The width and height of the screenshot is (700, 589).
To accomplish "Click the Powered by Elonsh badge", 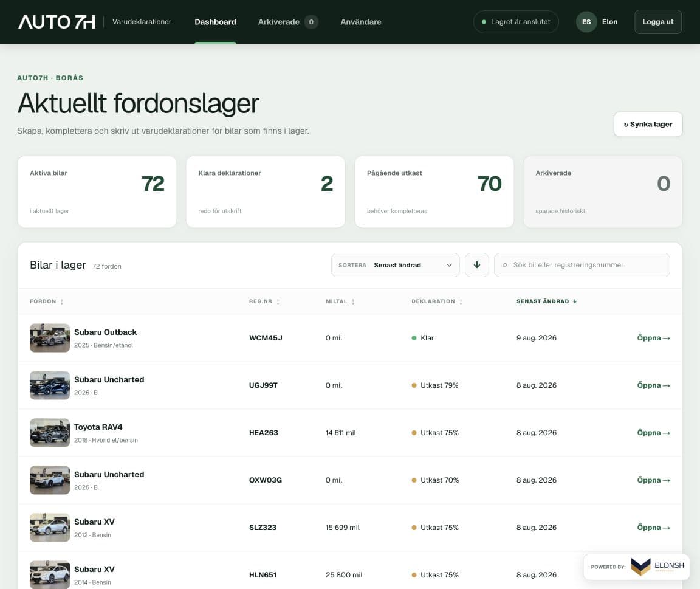I will coord(637,567).
